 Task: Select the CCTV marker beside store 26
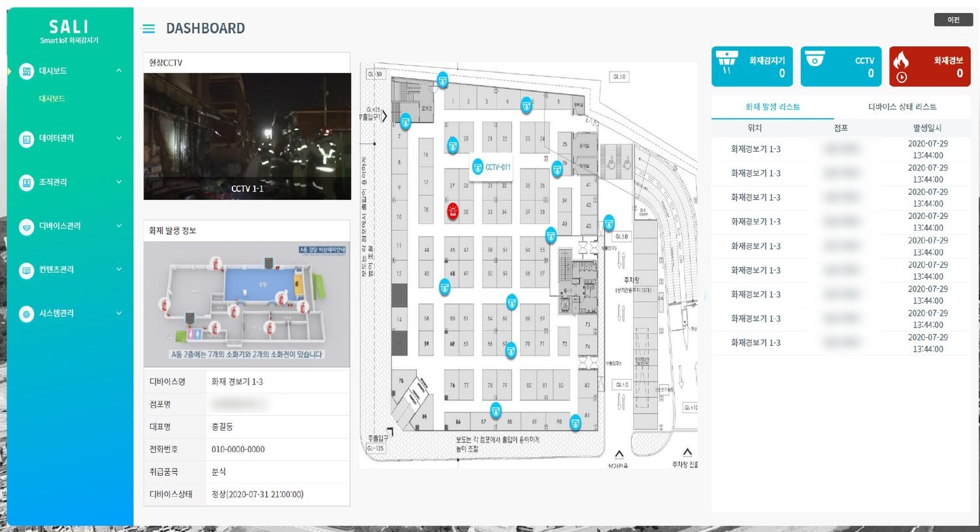pos(557,170)
